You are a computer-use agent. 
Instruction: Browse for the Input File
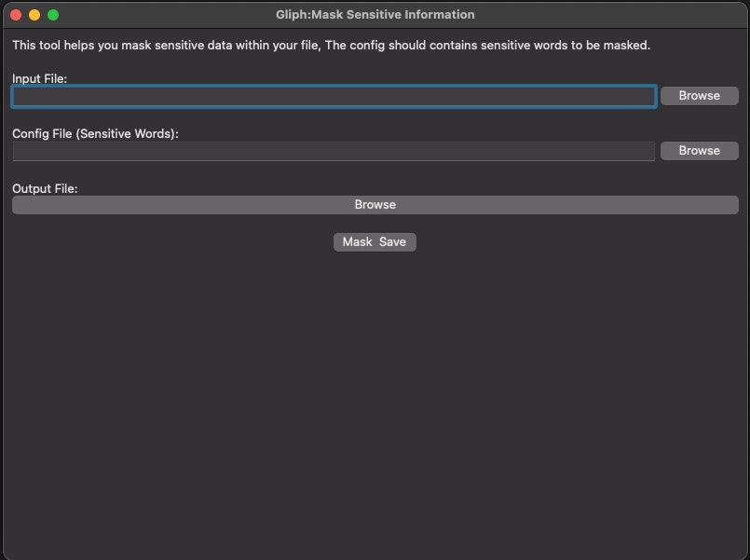[x=699, y=96]
